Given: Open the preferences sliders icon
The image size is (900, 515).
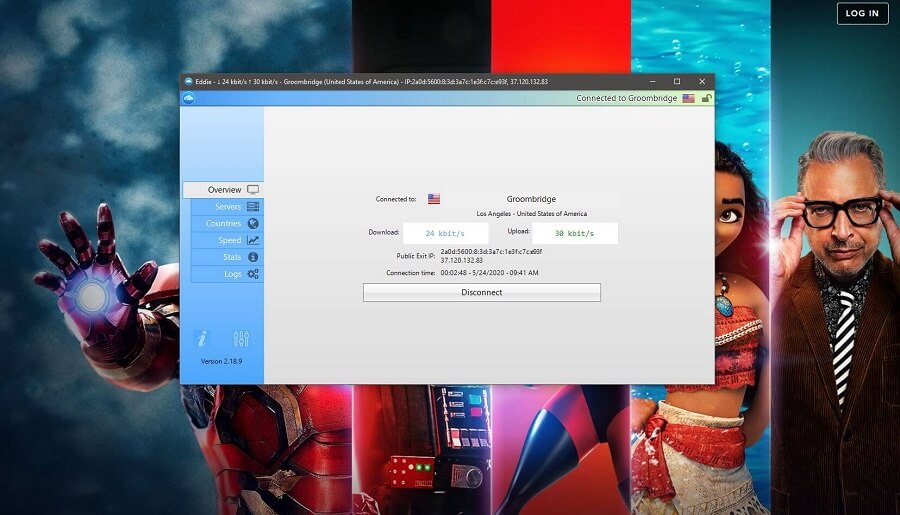Looking at the screenshot, I should (x=241, y=339).
